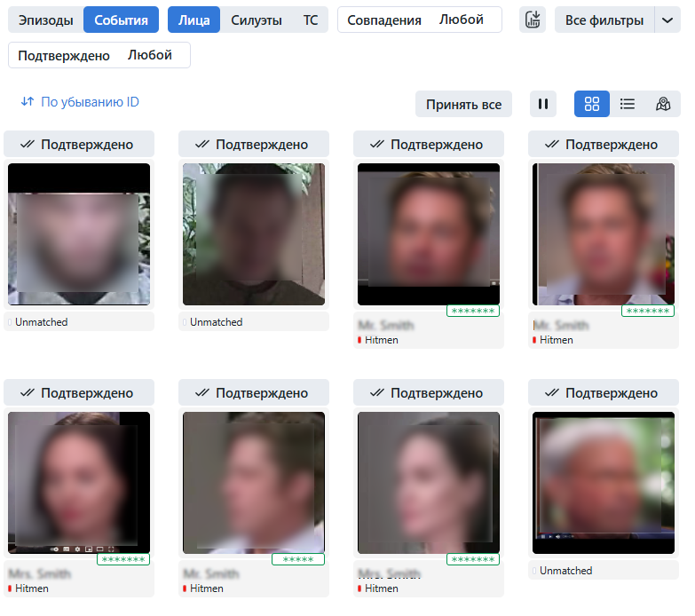Open the Подтверждено filter dropdown
The height and width of the screenshot is (616, 695).
pos(99,55)
